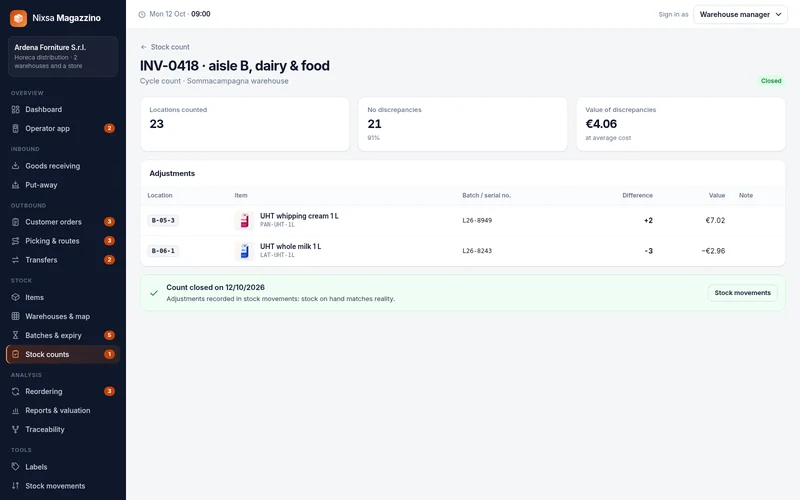The height and width of the screenshot is (500, 800).
Task: Click the back arrow beside Stock count
Action: click(x=143, y=47)
